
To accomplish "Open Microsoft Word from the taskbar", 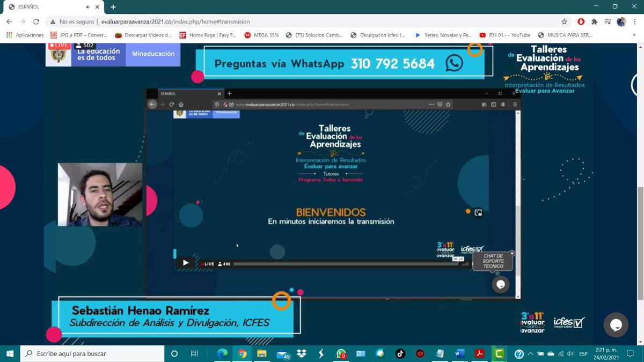I will click(459, 353).
